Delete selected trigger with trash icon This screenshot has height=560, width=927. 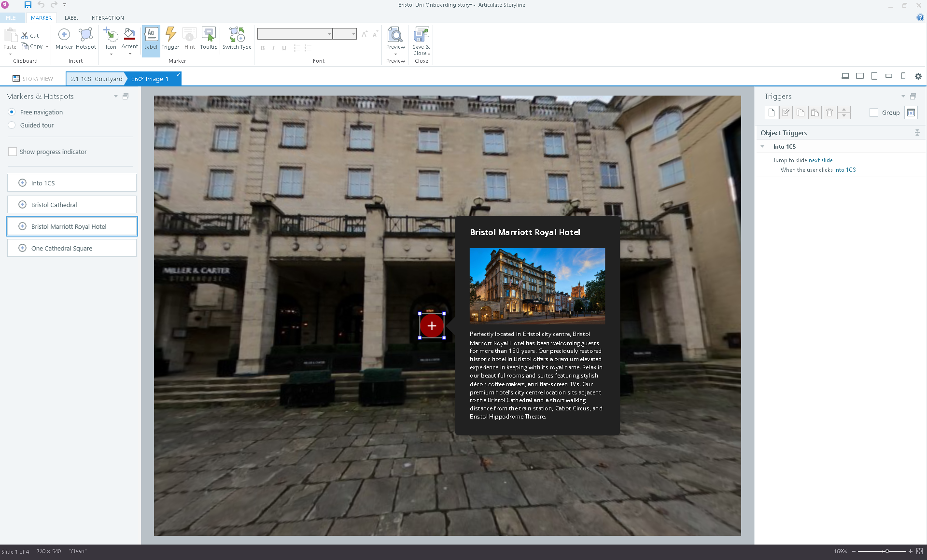coord(829,112)
